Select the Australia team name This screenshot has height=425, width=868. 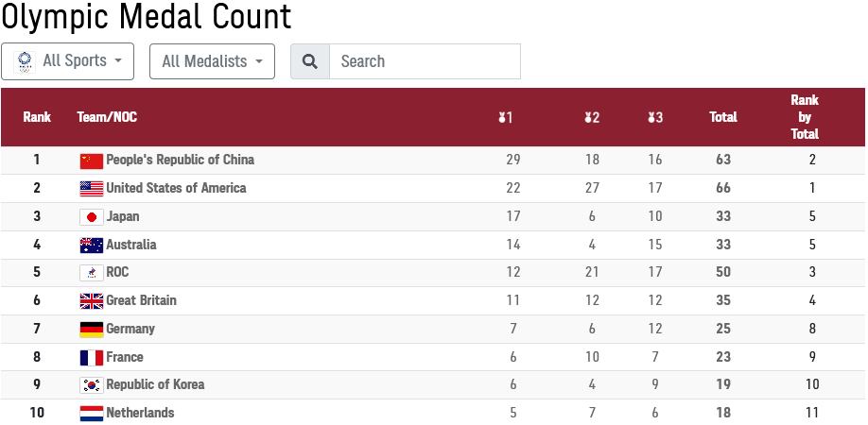pos(131,245)
